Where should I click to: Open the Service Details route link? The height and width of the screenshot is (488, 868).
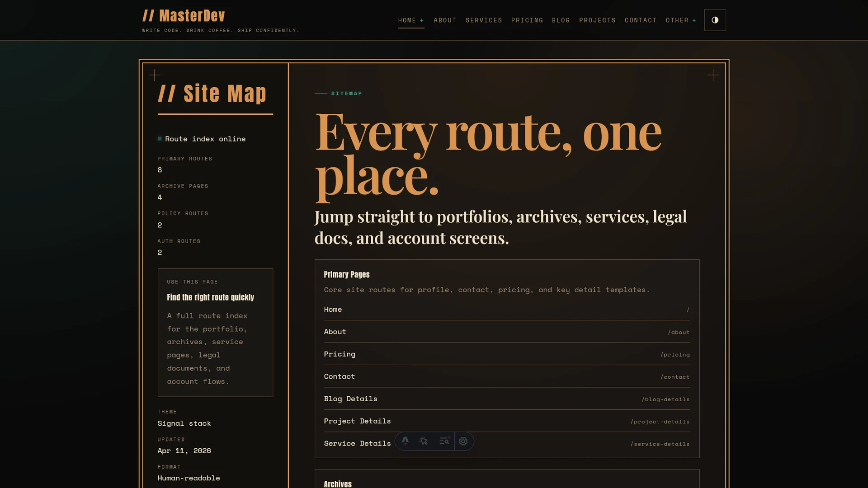tap(507, 443)
